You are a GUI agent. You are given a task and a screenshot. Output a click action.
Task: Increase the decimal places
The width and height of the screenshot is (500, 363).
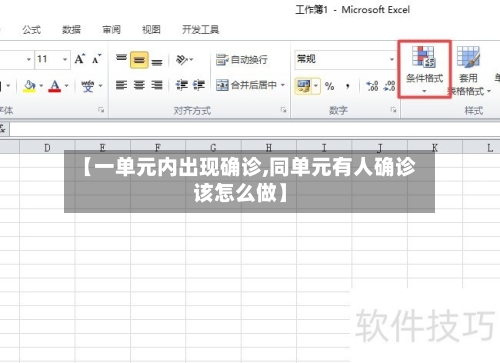(x=372, y=86)
